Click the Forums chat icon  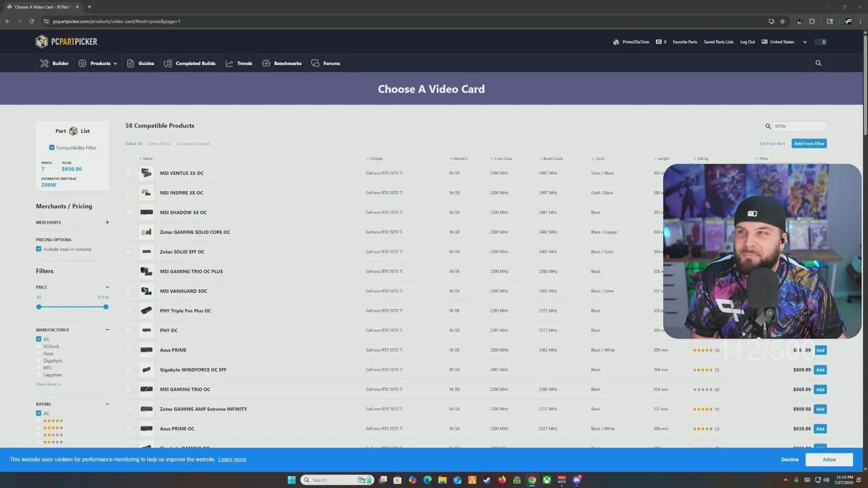[315, 63]
